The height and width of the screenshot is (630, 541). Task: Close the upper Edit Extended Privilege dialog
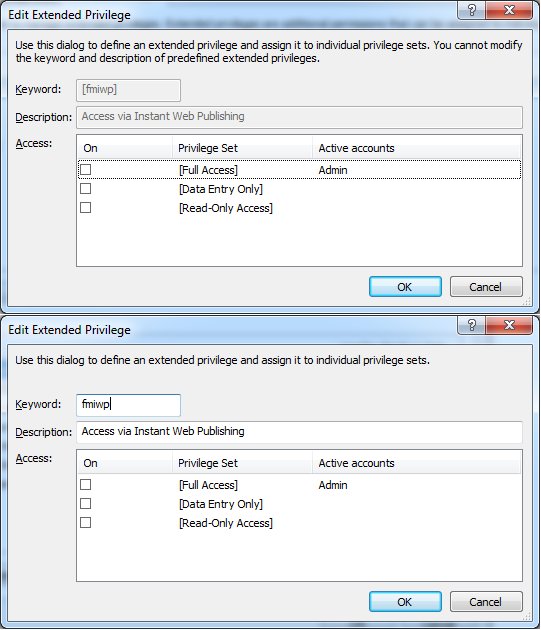[x=509, y=10]
